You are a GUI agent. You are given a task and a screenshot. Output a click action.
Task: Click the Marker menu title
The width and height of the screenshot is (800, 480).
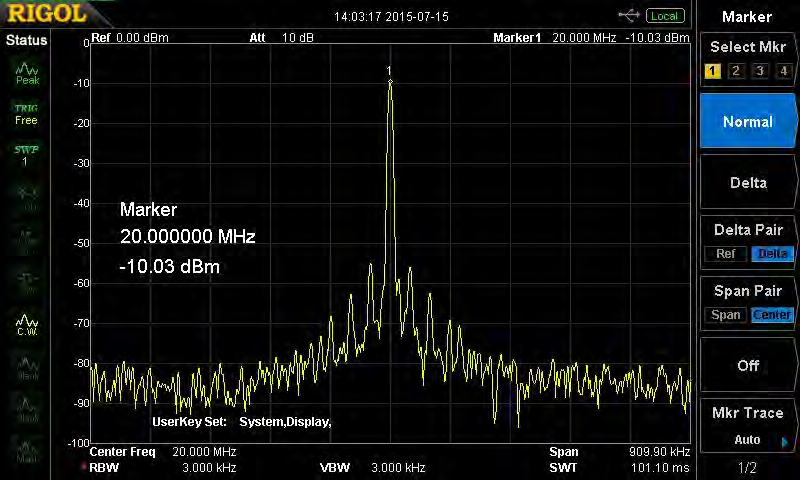click(x=747, y=17)
